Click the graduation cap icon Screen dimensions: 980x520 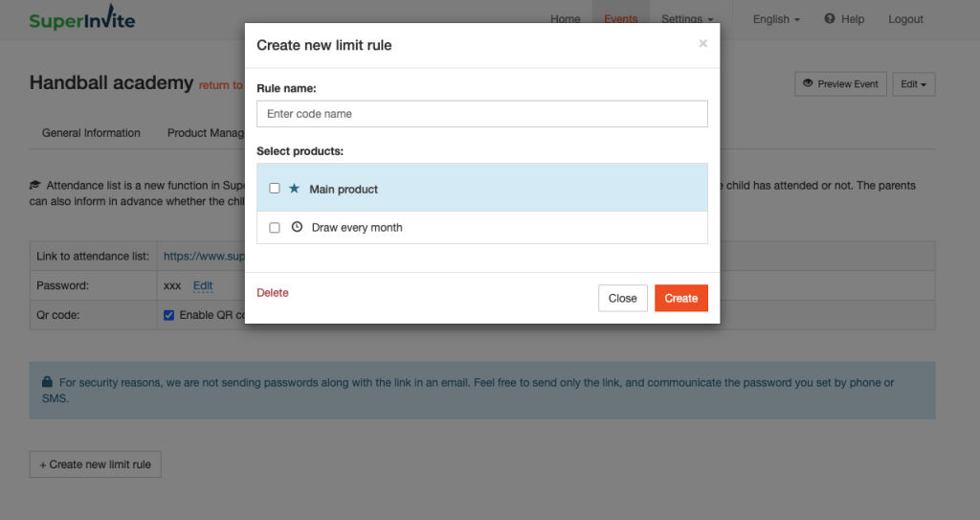35,185
